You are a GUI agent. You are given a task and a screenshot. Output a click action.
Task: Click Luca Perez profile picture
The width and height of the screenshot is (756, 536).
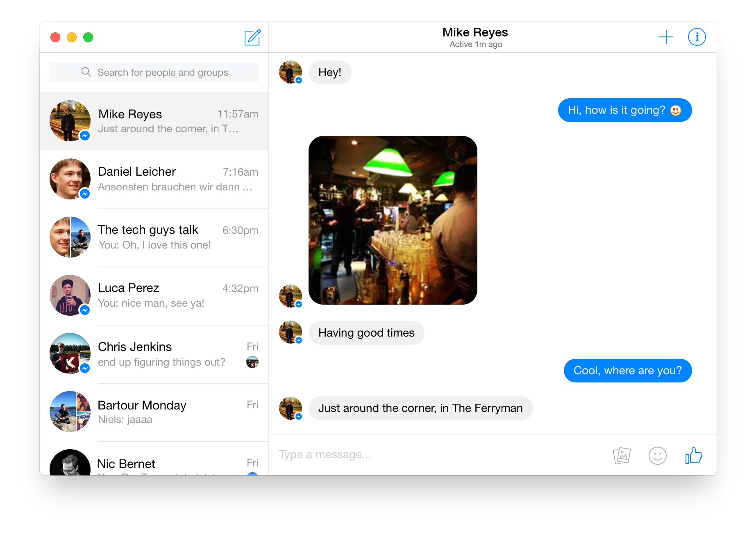(x=70, y=295)
